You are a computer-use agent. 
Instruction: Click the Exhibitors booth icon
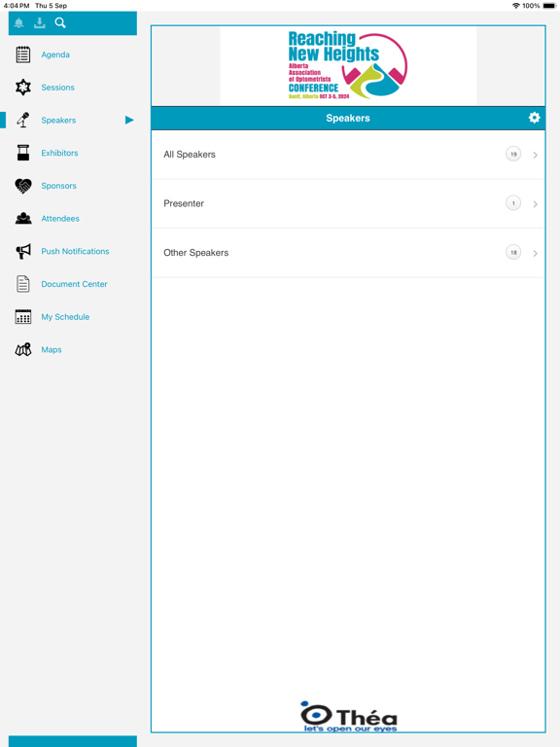[23, 153]
